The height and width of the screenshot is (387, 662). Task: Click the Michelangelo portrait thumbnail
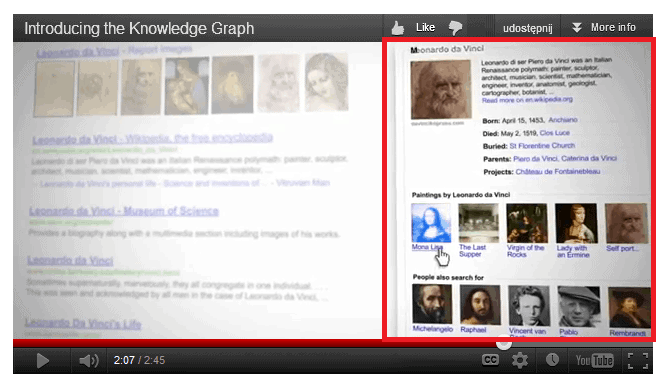point(432,304)
